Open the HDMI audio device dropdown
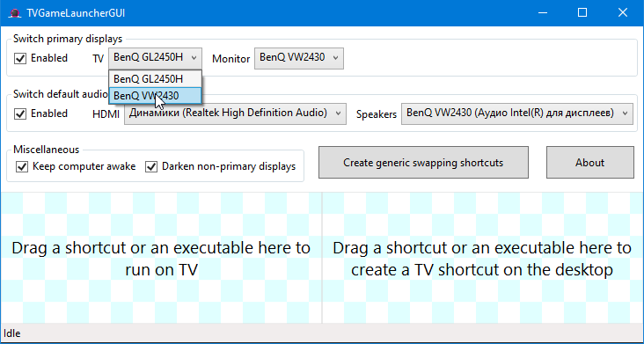Viewport: 644px width, 344px height. point(235,113)
